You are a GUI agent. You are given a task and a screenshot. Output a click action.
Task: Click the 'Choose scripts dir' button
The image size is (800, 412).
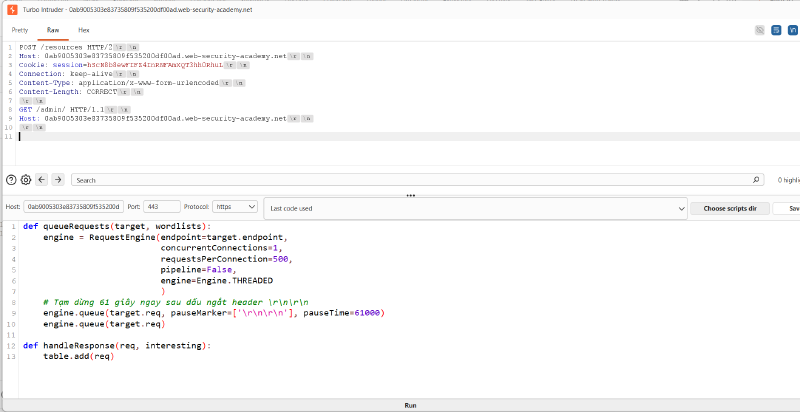click(x=730, y=209)
